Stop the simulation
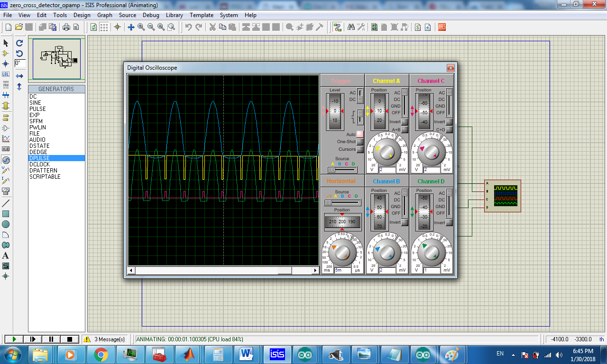Screen dimensions: 607x364 coord(70,339)
